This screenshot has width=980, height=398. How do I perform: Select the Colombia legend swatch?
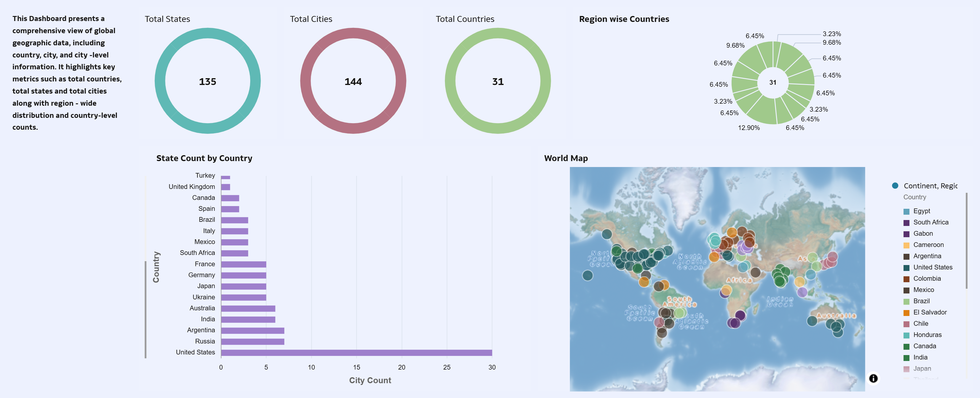[906, 279]
